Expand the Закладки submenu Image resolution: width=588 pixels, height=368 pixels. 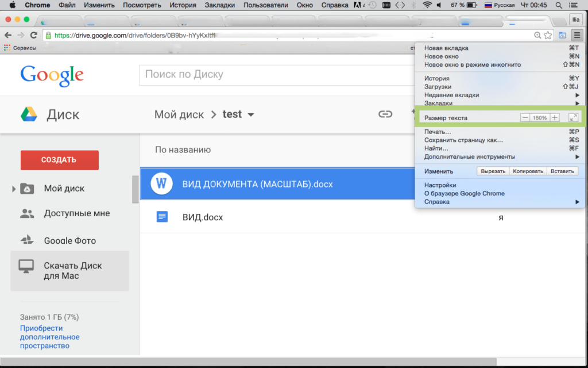coord(578,103)
